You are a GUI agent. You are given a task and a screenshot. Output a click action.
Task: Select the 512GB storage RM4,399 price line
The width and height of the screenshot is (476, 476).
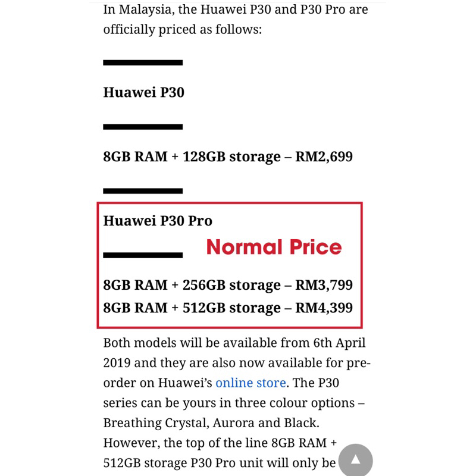(228, 308)
